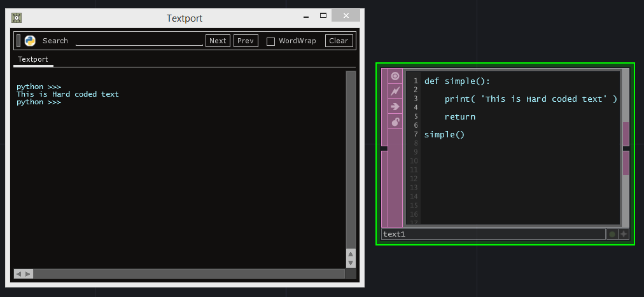
Task: Click the plus icon beside the text1 name
Action: [624, 234]
